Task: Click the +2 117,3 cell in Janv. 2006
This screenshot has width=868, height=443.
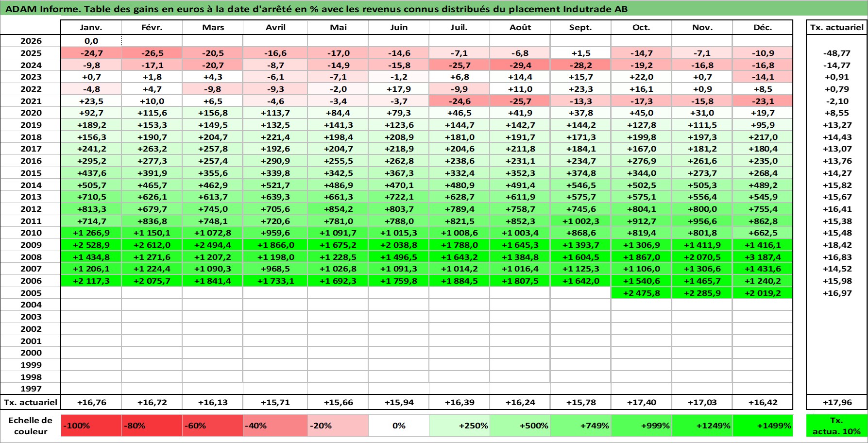Action: point(91,281)
